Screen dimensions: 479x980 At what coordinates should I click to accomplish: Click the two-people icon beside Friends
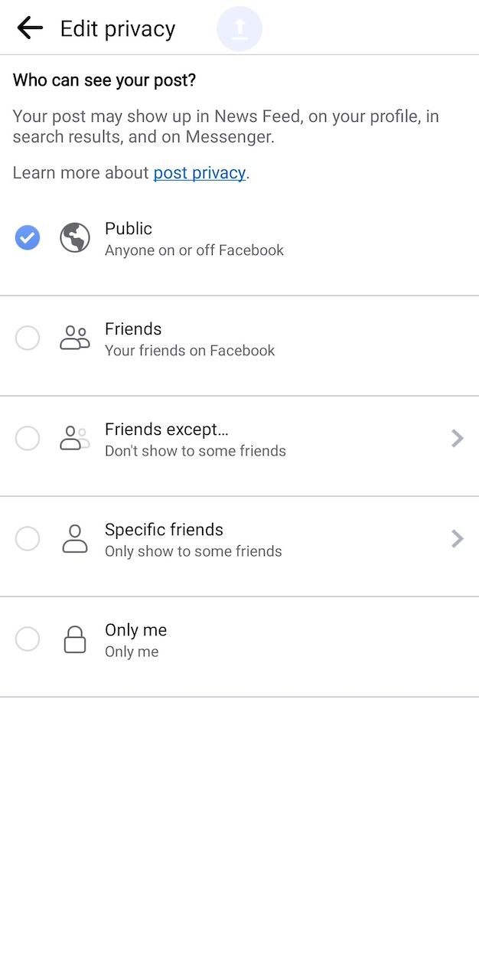(x=74, y=338)
